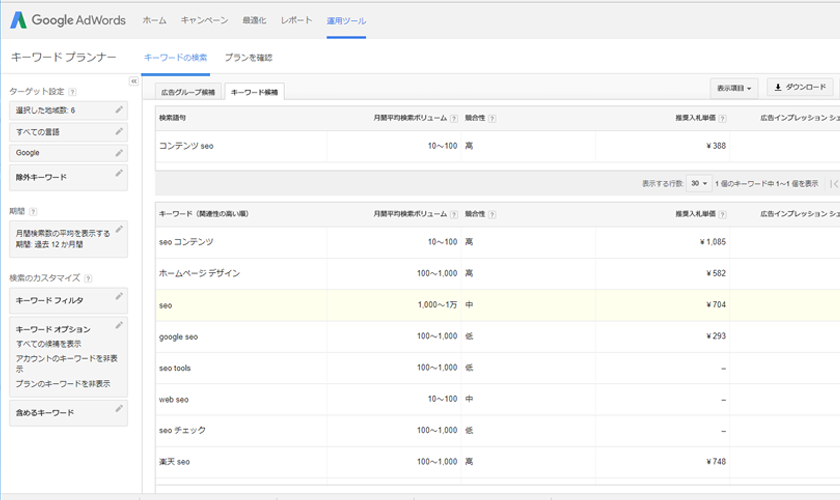Click the アカウントのキーワードを非表示 option text

pyautogui.click(x=66, y=363)
